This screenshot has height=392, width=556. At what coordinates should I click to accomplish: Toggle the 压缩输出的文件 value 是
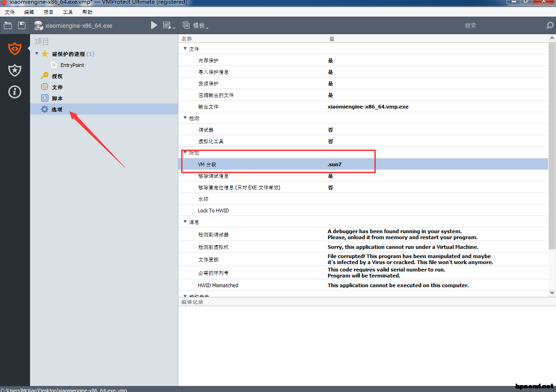330,95
